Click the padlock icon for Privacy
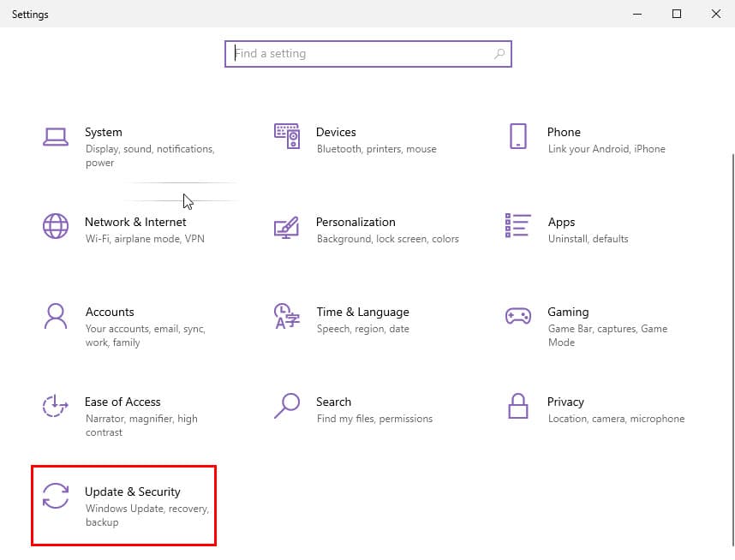The width and height of the screenshot is (735, 560). coord(518,406)
